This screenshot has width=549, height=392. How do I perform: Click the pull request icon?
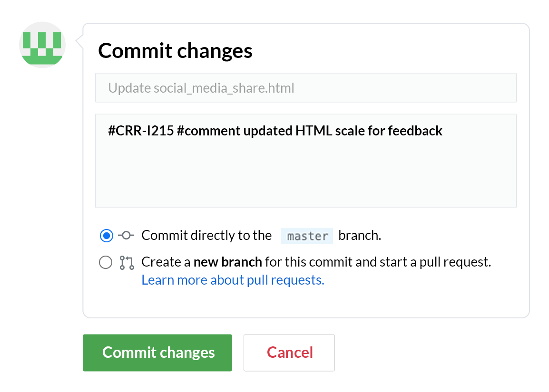click(127, 263)
